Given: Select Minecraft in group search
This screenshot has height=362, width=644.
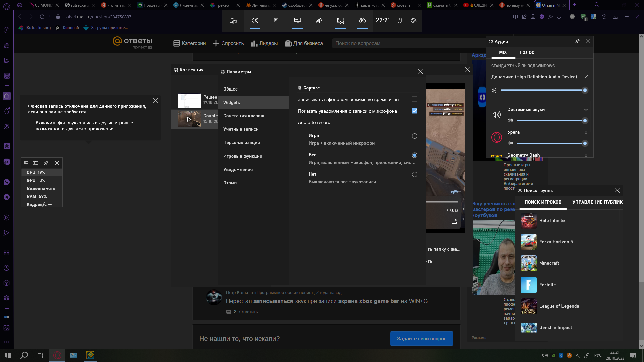Looking at the screenshot, I should 569,263.
